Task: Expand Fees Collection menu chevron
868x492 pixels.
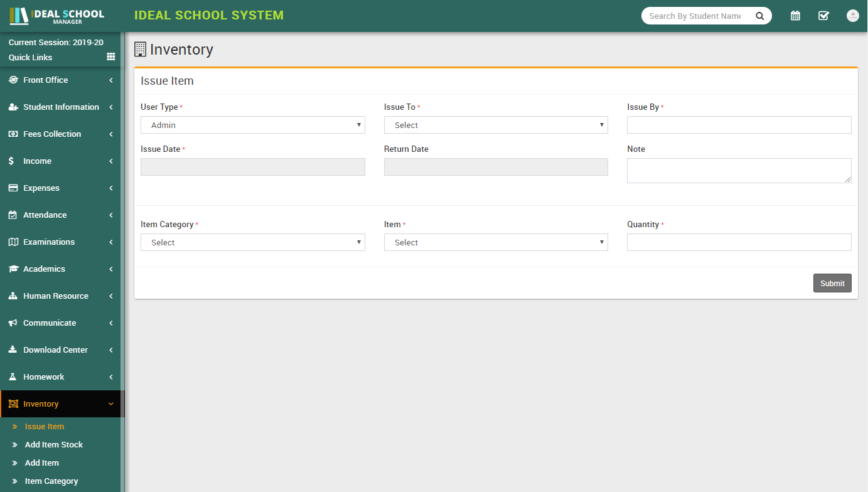Action: (x=111, y=134)
